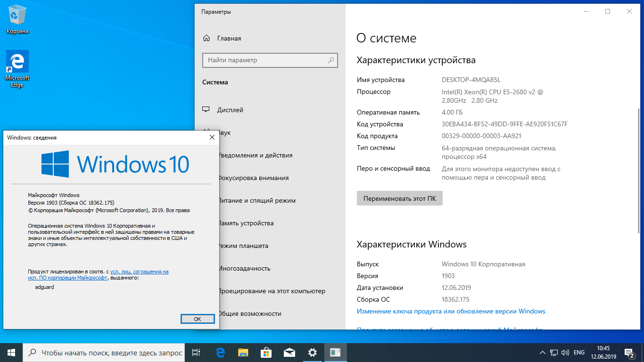Open Mail app from the taskbar
This screenshot has height=362, width=644.
289,353
